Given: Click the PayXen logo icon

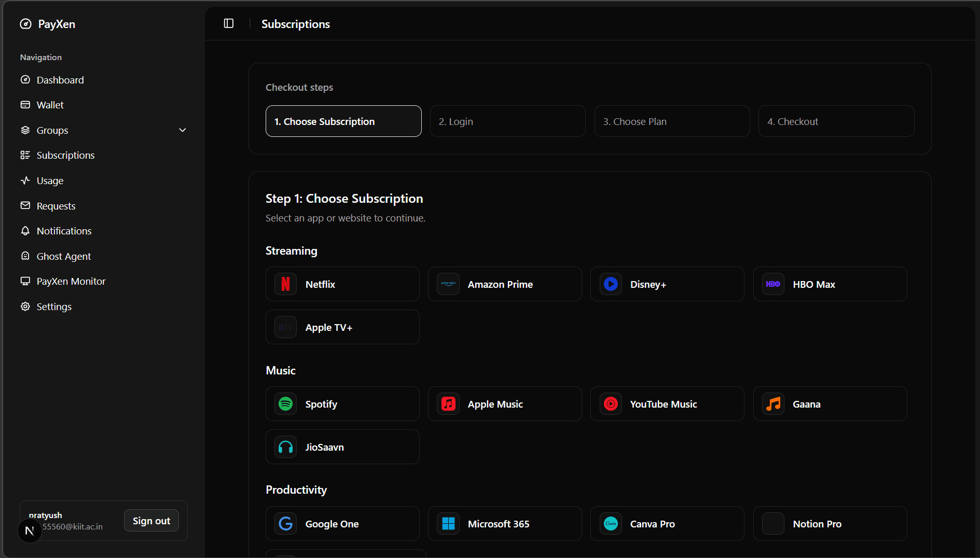Looking at the screenshot, I should [25, 24].
